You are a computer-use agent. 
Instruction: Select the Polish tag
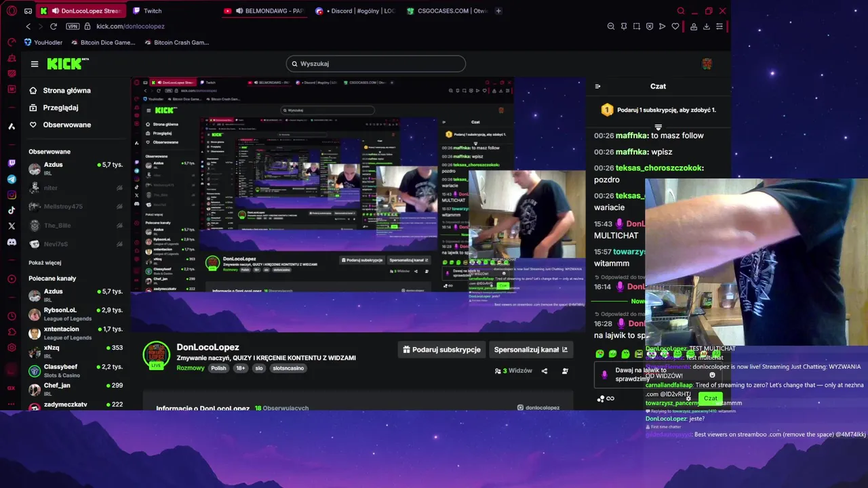click(218, 368)
